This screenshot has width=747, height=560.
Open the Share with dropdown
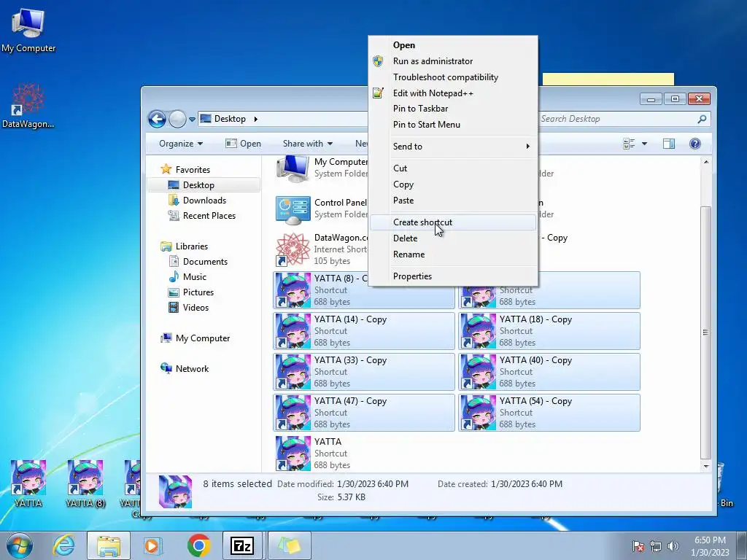tap(308, 144)
